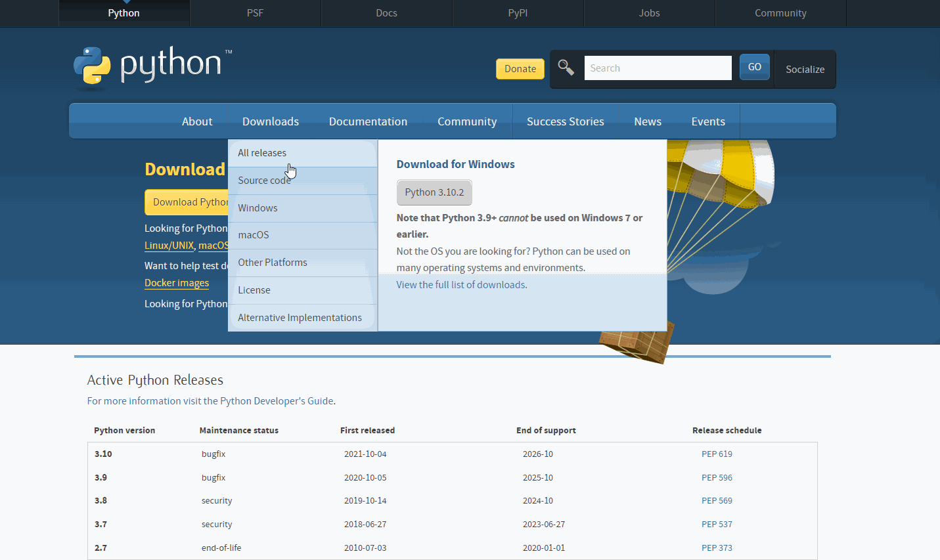Image resolution: width=940 pixels, height=560 pixels.
Task: Click the Download for Windows heading
Action: tap(456, 164)
